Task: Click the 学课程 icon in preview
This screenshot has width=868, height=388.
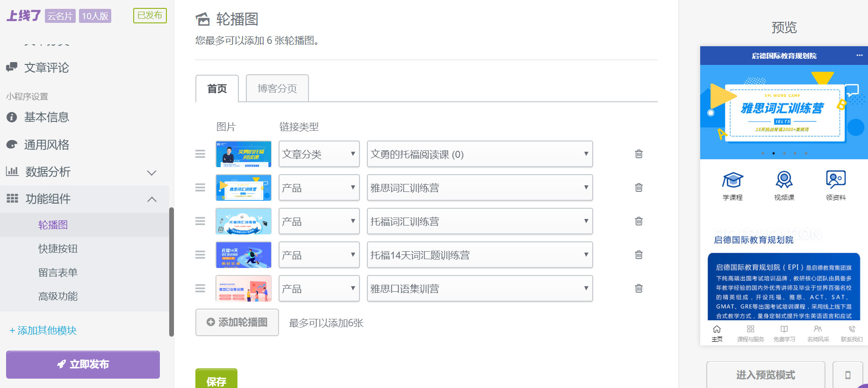Action: coord(732,180)
